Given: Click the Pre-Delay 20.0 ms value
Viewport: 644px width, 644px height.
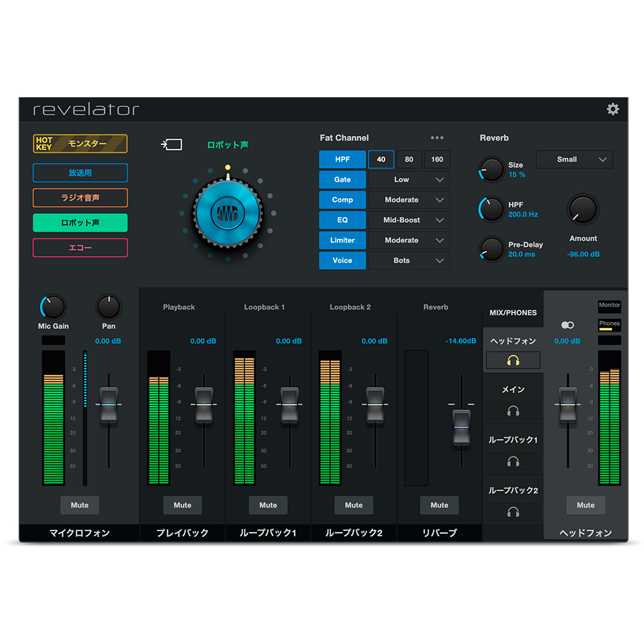Looking at the screenshot, I should [x=522, y=254].
